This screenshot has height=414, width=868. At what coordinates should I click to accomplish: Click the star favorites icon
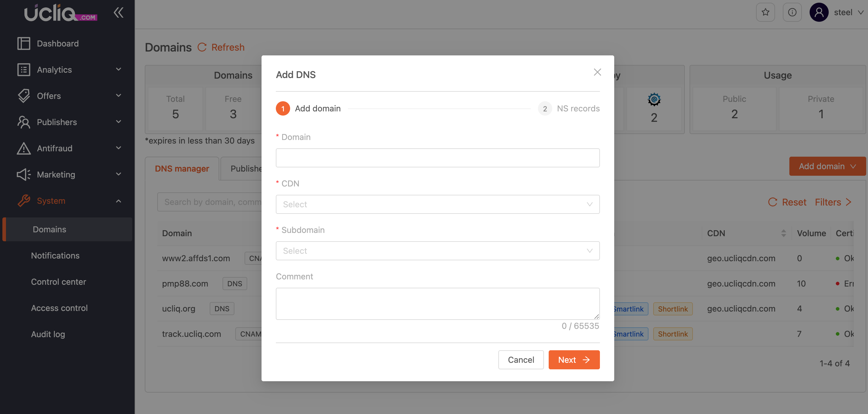tap(765, 13)
